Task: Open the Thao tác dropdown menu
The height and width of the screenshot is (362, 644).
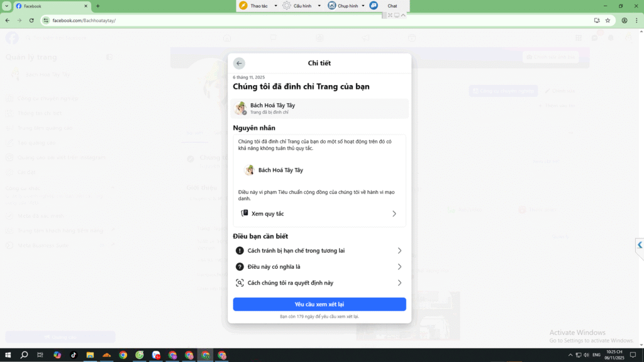Action: [x=258, y=6]
